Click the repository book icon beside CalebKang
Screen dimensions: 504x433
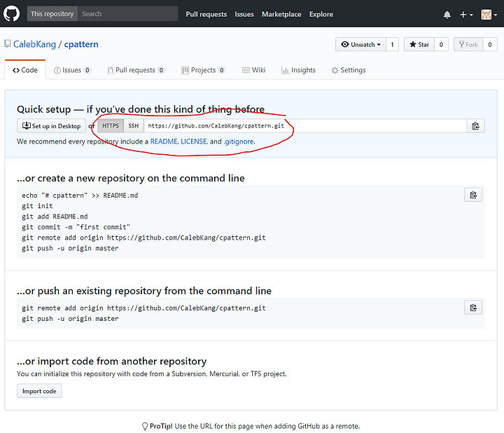[x=8, y=43]
